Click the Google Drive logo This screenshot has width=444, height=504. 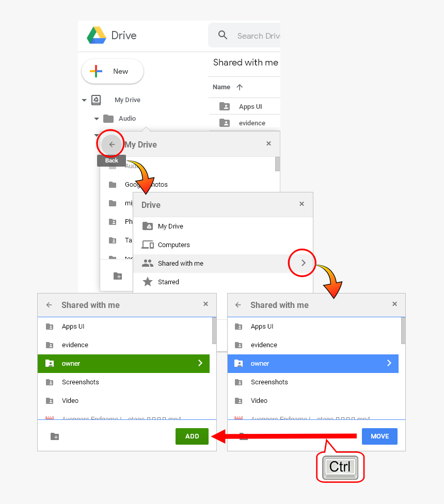pyautogui.click(x=97, y=36)
